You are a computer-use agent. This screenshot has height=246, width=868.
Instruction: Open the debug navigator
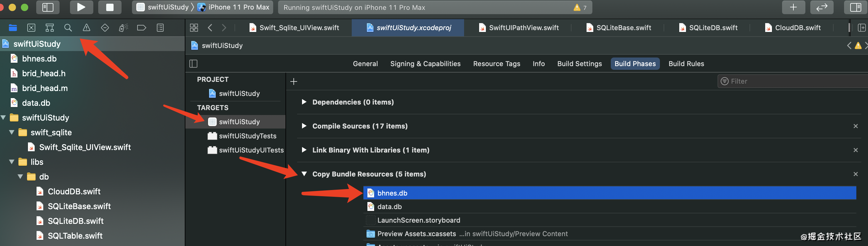(x=123, y=28)
